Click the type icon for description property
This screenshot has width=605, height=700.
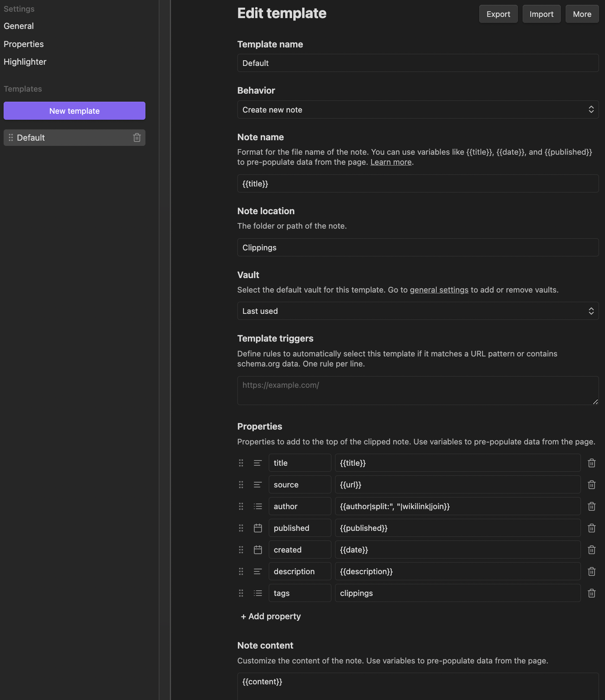pyautogui.click(x=258, y=571)
